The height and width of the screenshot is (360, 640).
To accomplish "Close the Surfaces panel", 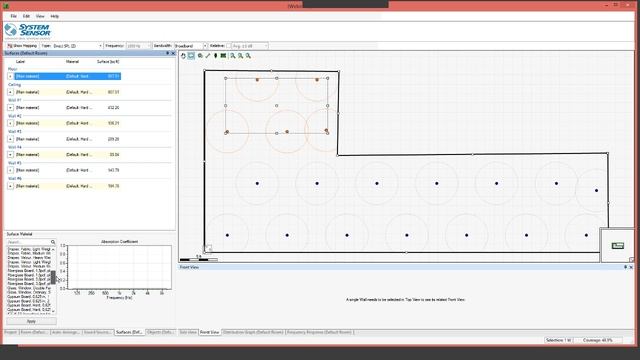I will coord(173,53).
